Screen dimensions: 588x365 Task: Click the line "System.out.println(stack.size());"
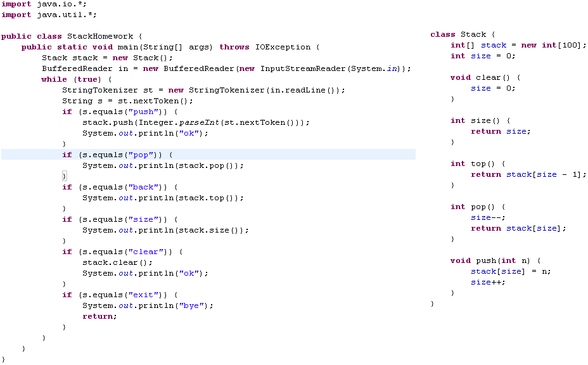pyautogui.click(x=165, y=230)
